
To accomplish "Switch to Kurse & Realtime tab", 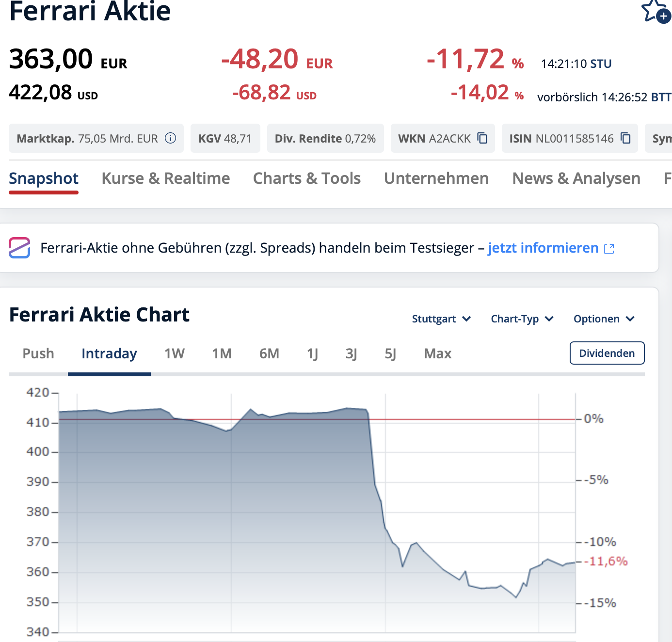I will pyautogui.click(x=166, y=178).
